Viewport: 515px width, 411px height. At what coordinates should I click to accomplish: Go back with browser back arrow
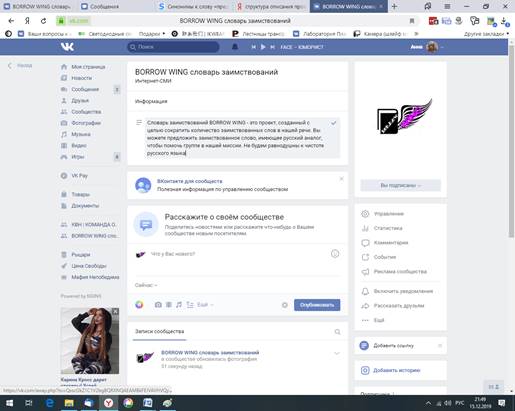coord(11,21)
